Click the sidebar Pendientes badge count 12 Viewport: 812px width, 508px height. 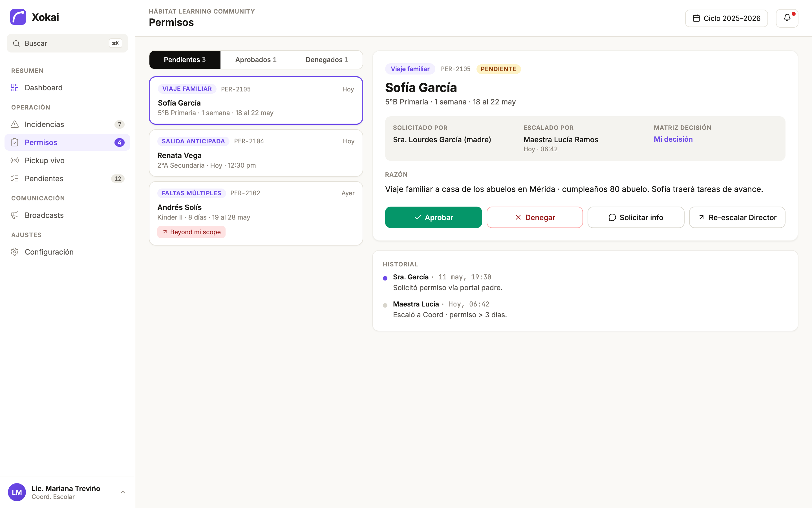point(118,178)
